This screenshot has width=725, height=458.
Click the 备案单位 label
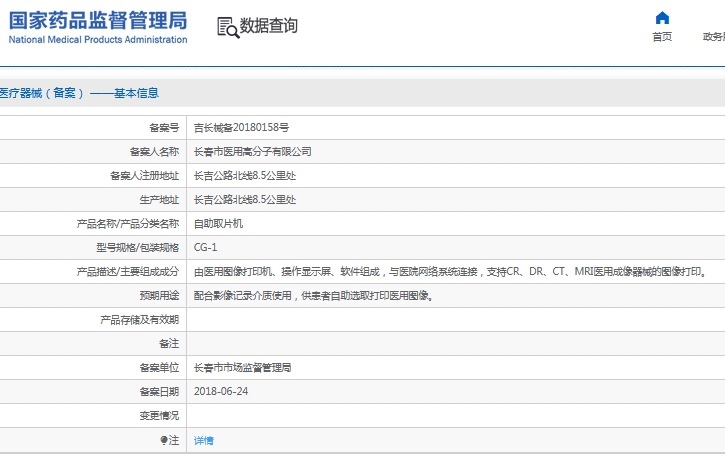[160, 368]
